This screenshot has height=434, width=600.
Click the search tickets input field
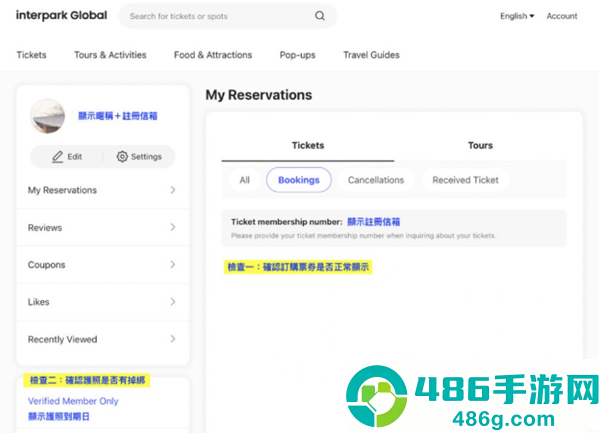point(220,16)
